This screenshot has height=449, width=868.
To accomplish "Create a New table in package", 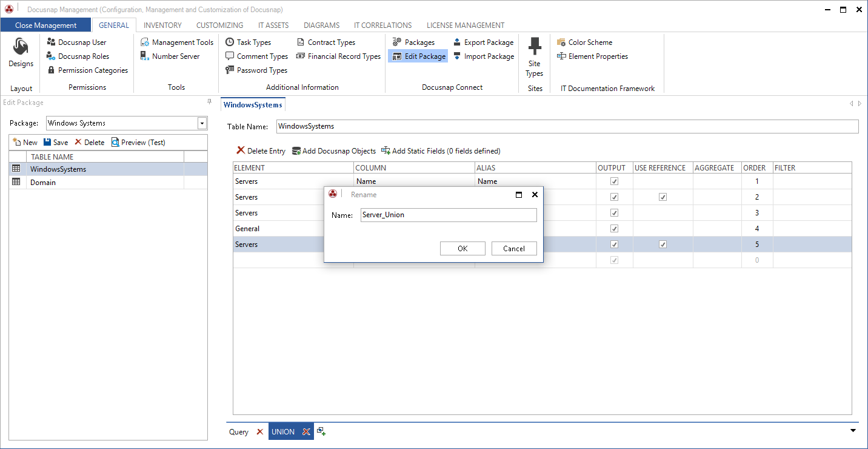I will tap(25, 143).
